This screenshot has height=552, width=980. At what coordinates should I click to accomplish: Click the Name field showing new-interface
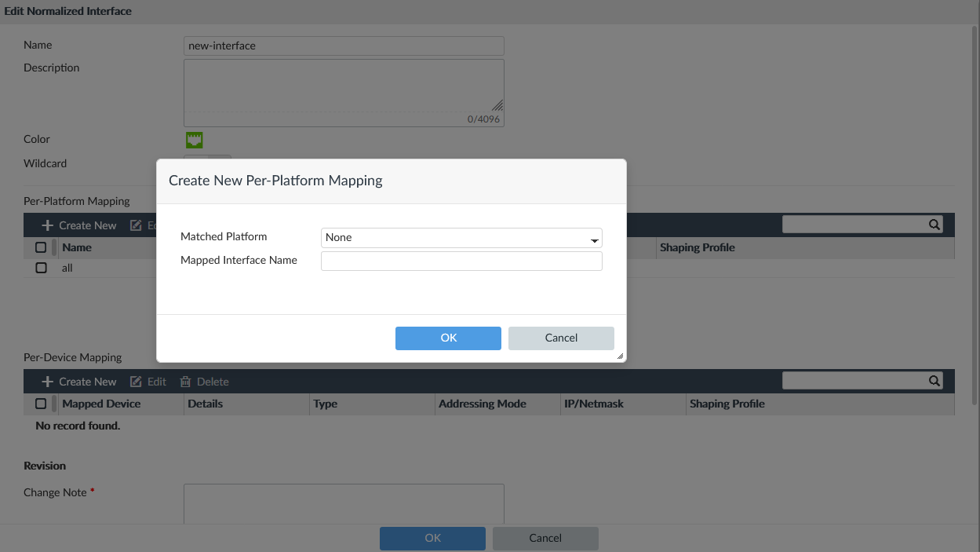point(344,46)
